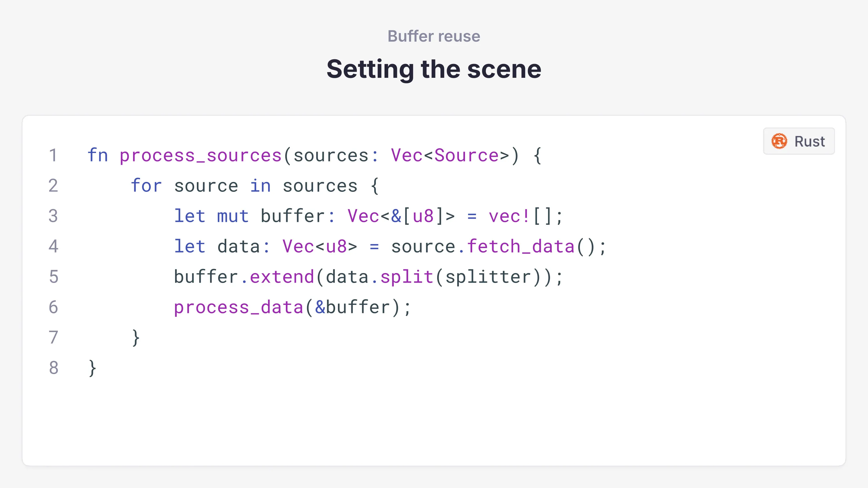Click the 'Setting the scene' heading
Viewport: 868px width, 488px height.
coord(434,69)
